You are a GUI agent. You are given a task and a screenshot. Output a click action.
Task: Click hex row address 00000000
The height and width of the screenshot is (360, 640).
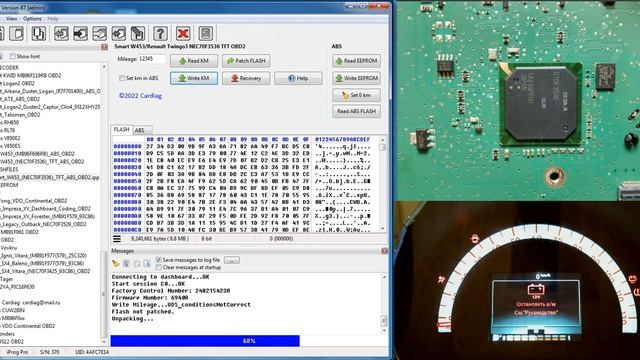[128, 147]
